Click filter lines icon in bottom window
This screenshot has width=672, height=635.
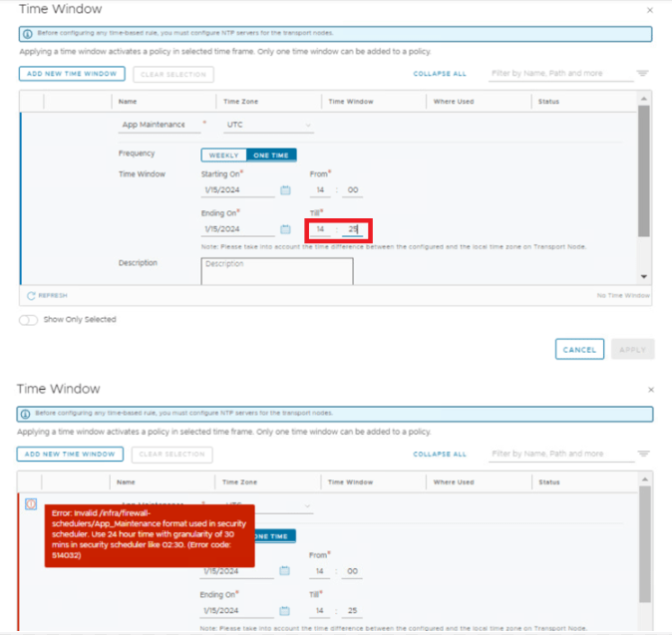click(643, 455)
